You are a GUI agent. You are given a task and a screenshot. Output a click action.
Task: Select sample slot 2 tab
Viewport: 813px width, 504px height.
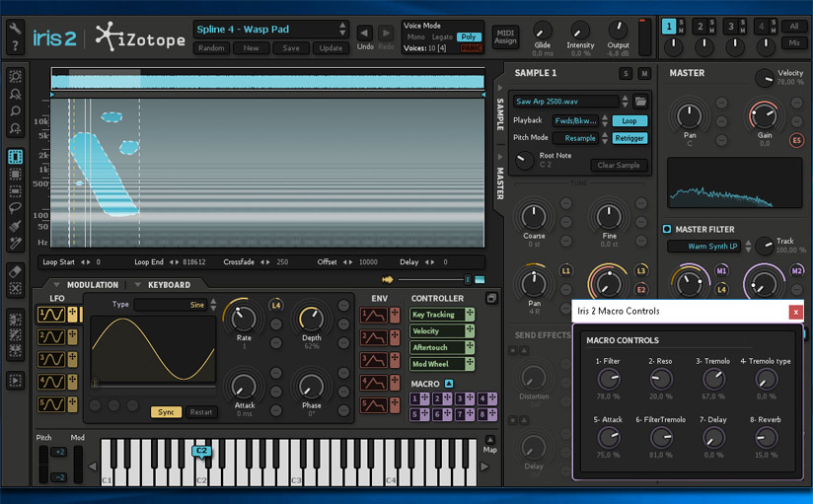[700, 27]
